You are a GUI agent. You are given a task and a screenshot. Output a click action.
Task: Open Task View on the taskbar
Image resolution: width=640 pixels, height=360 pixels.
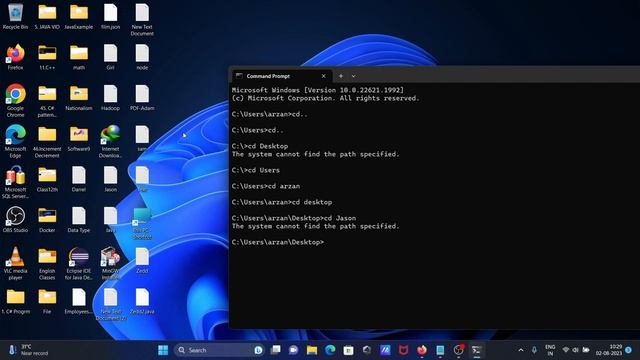pyautogui.click(x=276, y=350)
